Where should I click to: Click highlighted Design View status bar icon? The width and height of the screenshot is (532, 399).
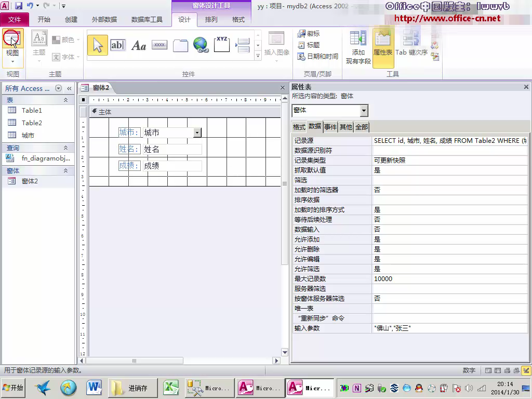point(526,370)
